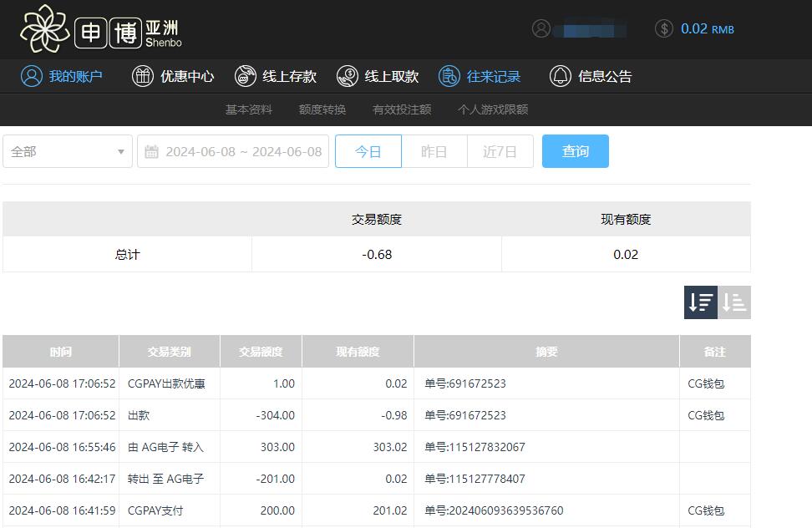Click the 线上存款 deposit icon
Screen dimensions: 812x528
[246, 76]
